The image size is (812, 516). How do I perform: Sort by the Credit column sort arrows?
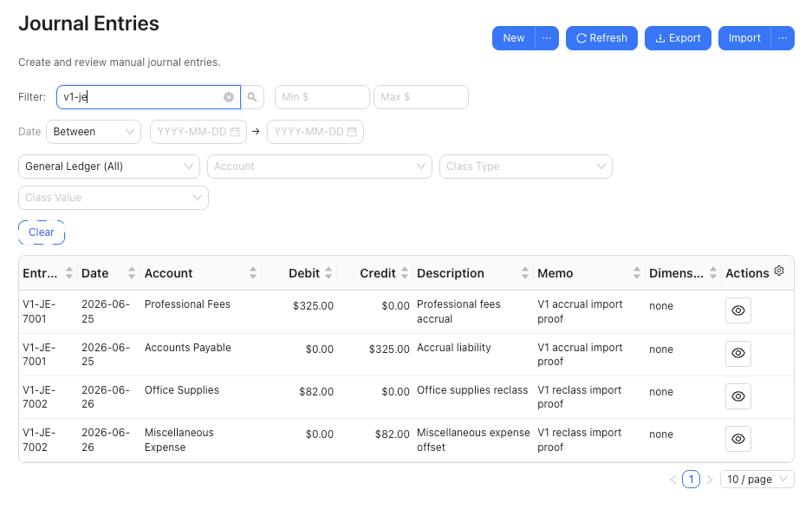click(405, 273)
